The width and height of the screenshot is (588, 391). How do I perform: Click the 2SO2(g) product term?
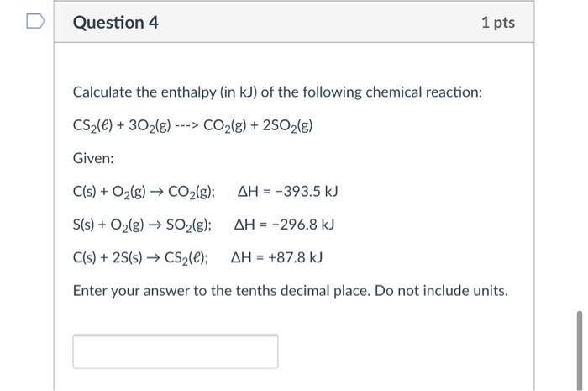(x=287, y=125)
